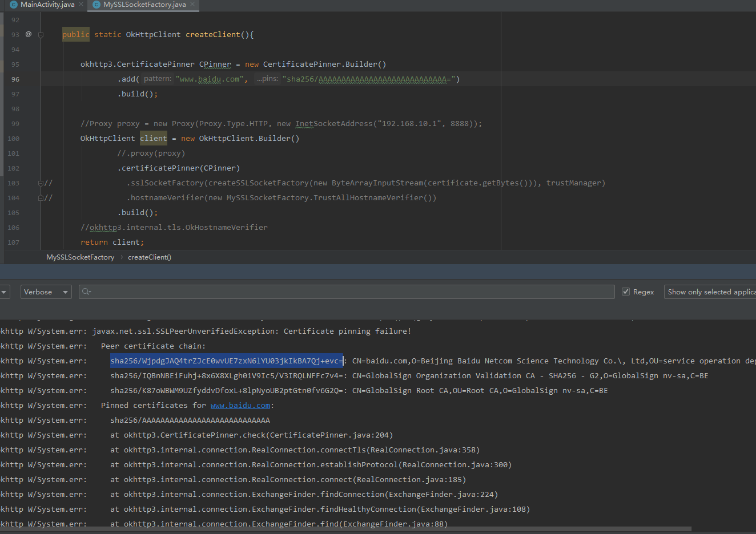Image resolution: width=756 pixels, height=534 pixels.
Task: Jump to CertificatePinner.java:204 in stack trace
Action: click(x=329, y=435)
